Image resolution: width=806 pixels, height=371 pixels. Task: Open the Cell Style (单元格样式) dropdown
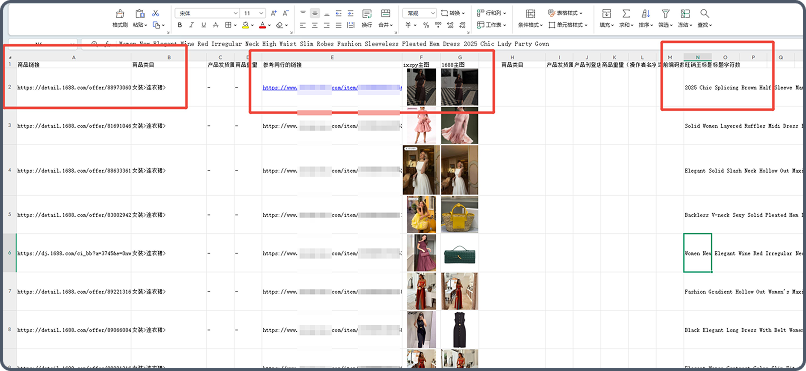click(568, 25)
